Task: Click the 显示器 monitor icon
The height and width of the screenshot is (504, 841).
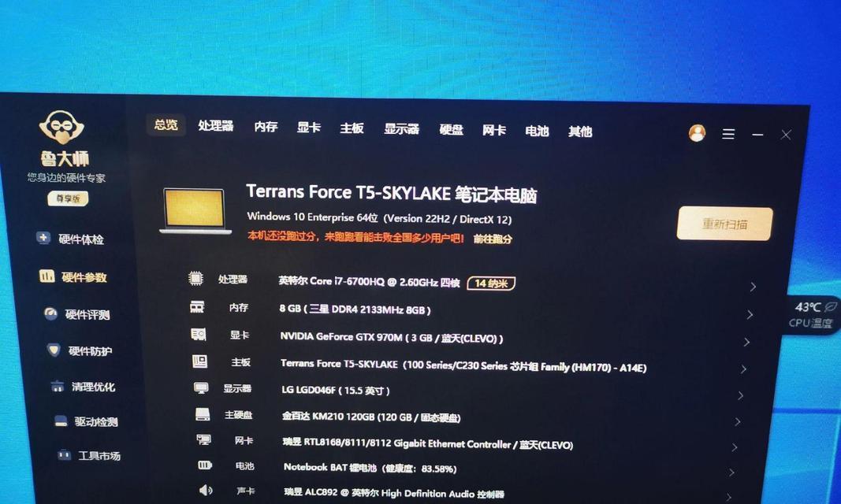Action: [201, 387]
